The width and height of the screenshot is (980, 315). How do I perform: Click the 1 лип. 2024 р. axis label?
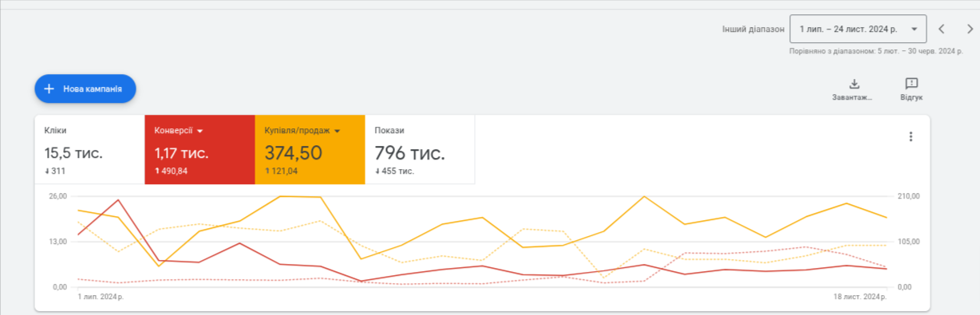[x=101, y=297]
